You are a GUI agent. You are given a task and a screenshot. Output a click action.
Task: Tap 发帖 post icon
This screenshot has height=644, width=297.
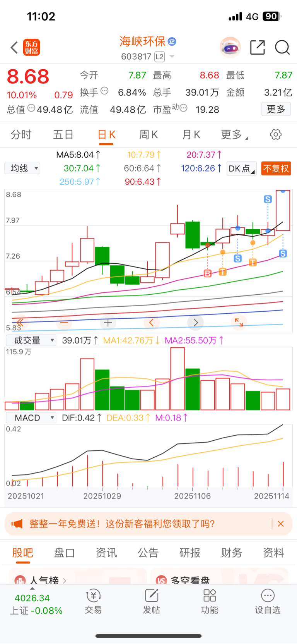(x=152, y=601)
